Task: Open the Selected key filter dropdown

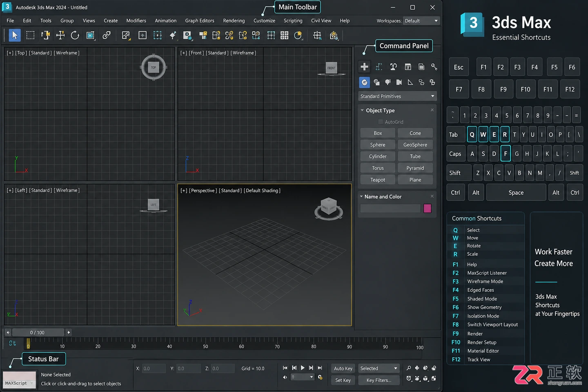Action: tap(379, 368)
